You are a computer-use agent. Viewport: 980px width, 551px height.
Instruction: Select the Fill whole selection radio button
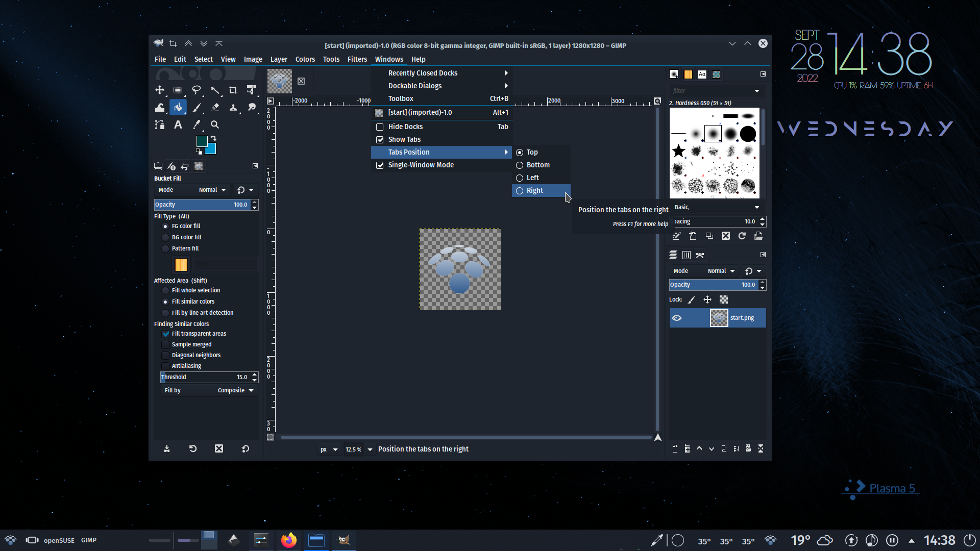[165, 291]
